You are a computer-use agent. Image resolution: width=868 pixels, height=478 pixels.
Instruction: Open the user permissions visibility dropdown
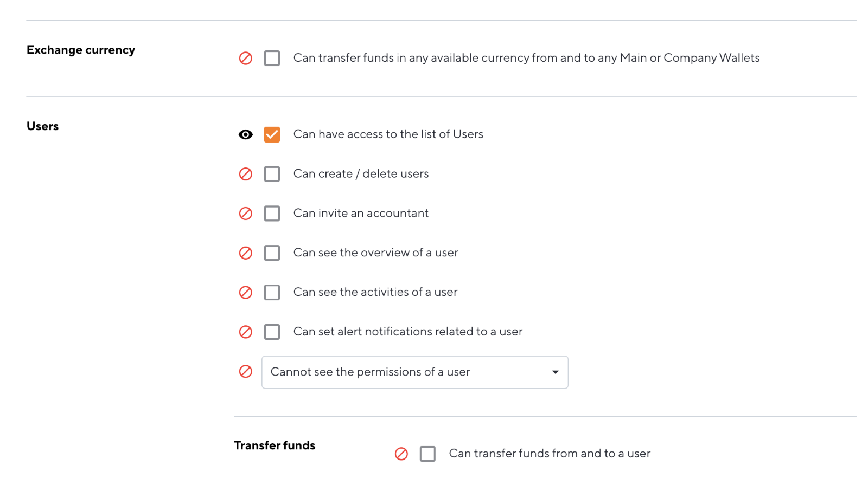[x=415, y=372]
